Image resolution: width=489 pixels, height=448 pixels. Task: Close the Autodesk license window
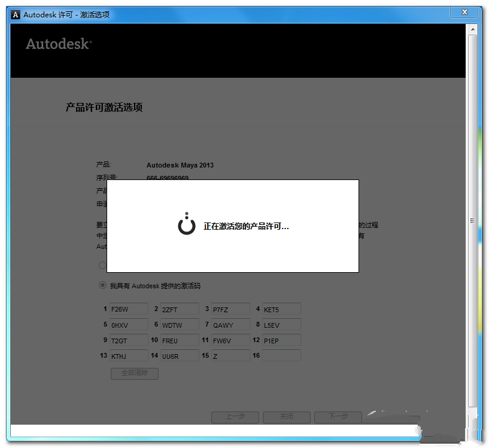click(x=464, y=12)
